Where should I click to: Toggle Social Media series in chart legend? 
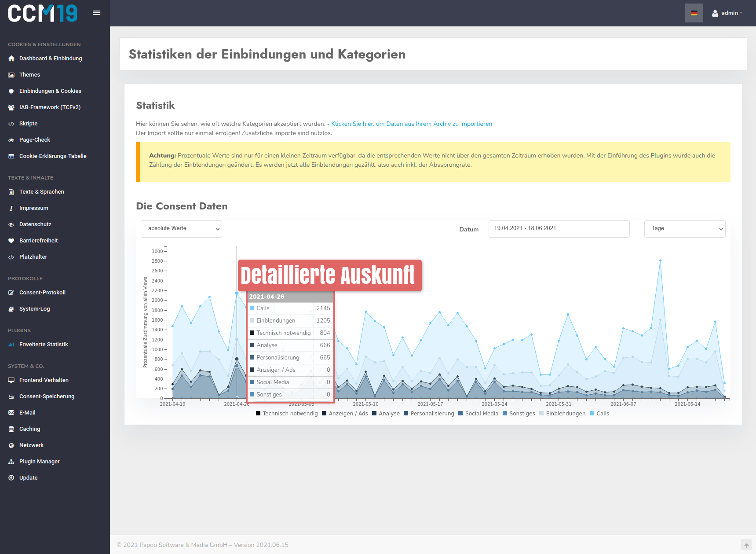click(478, 414)
